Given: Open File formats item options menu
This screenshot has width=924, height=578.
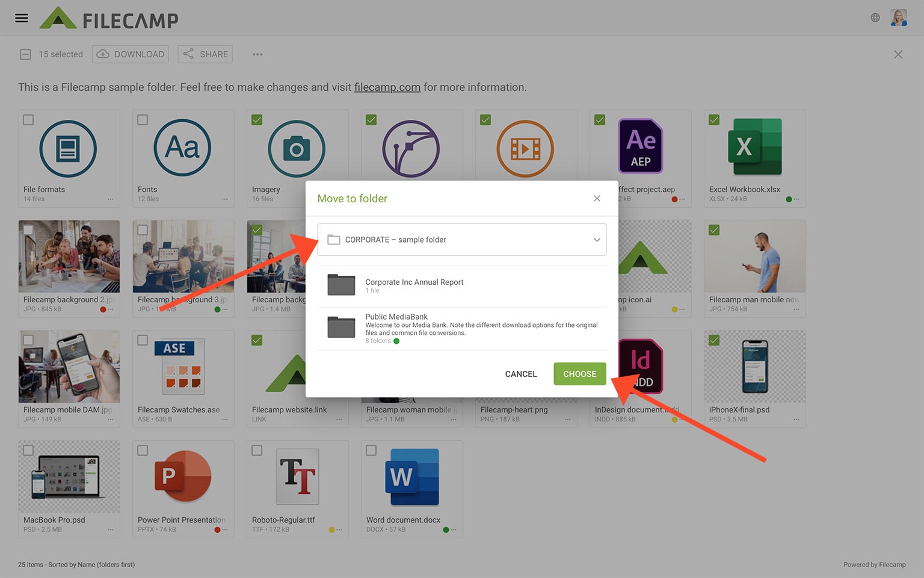Looking at the screenshot, I should 111,199.
